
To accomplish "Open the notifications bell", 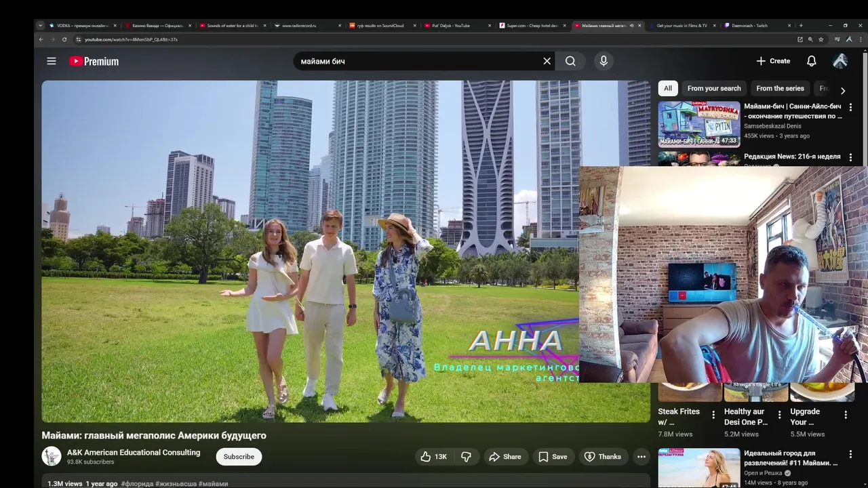I will (x=811, y=61).
